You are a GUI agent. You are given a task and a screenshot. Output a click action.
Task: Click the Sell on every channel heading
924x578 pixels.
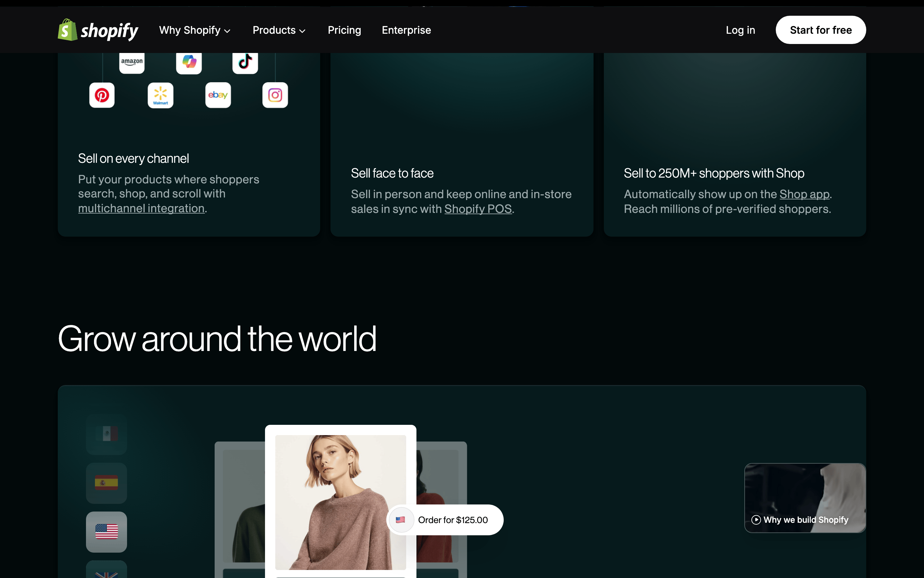click(133, 158)
